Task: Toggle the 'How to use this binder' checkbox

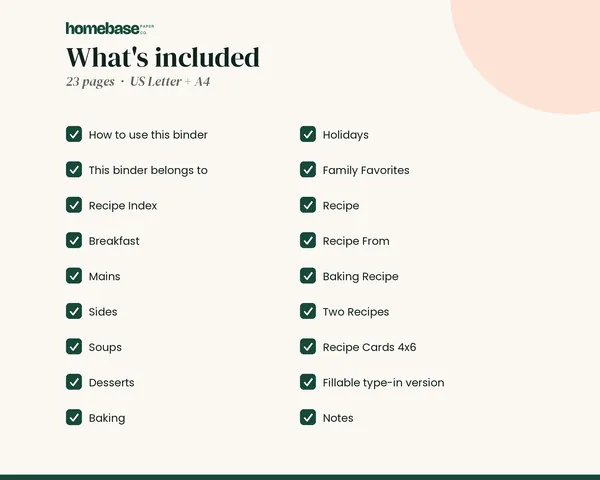Action: tap(74, 134)
